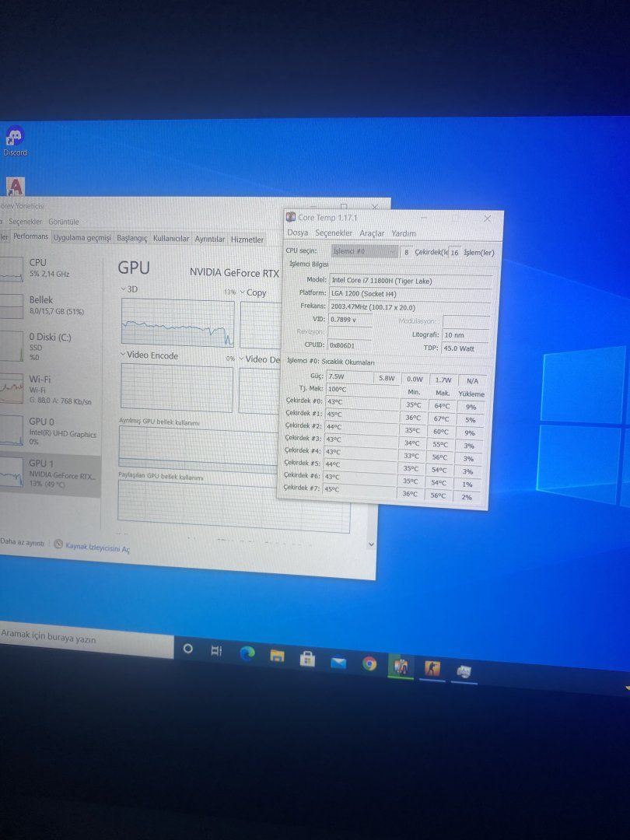The image size is (630, 840).
Task: Click the Core Temp title bar thermometer icon
Action: (291, 217)
